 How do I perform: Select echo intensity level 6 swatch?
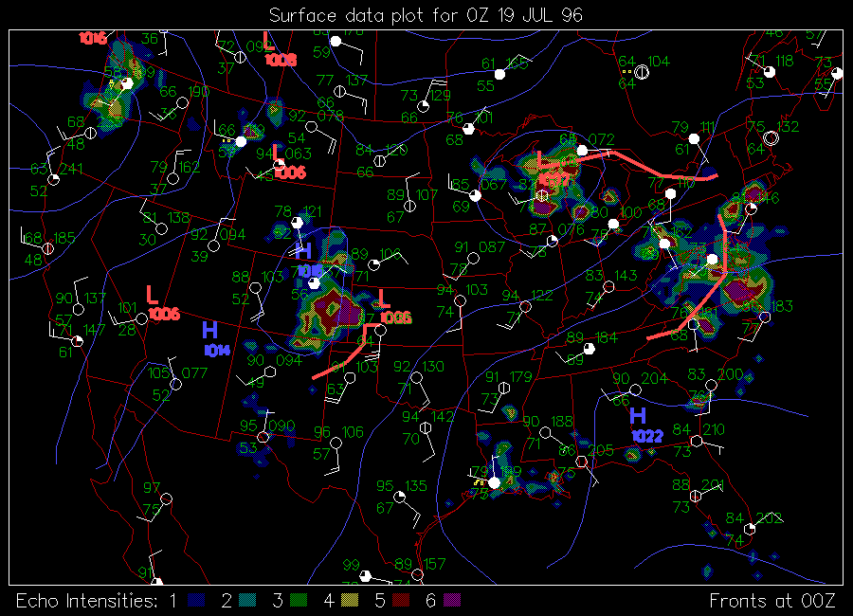tap(452, 600)
